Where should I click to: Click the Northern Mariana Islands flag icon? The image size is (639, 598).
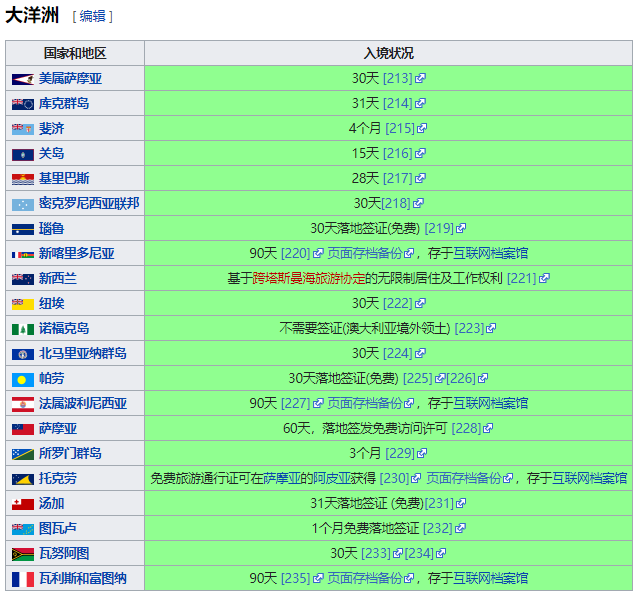click(22, 354)
